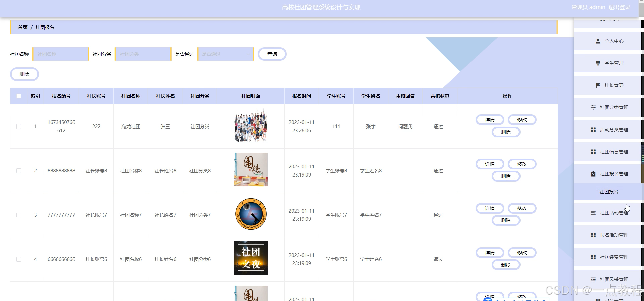The image size is (644, 301).
Task: Click the grid icon for 报名活动管理
Action: tap(593, 235)
